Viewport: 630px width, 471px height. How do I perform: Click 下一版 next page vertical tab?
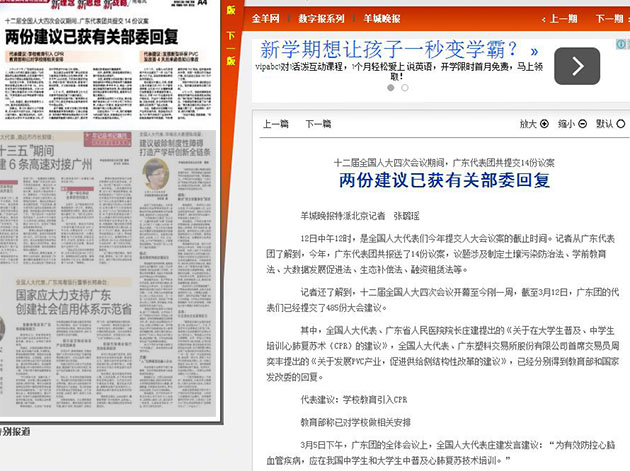[230, 48]
